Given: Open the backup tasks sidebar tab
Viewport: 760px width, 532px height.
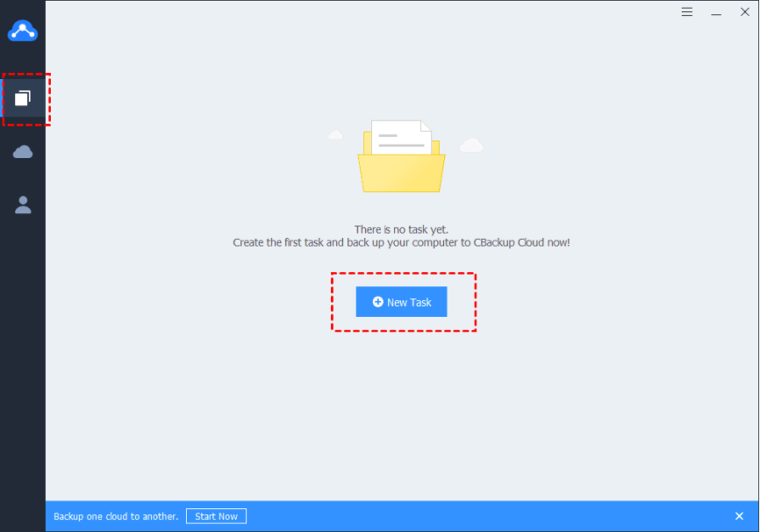Looking at the screenshot, I should click(23, 97).
